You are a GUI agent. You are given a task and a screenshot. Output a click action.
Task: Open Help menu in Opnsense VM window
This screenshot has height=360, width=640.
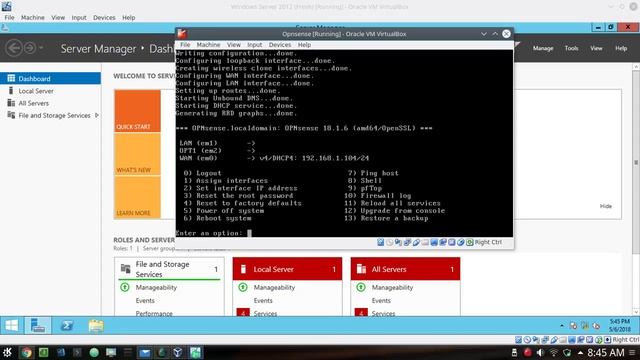(304, 44)
